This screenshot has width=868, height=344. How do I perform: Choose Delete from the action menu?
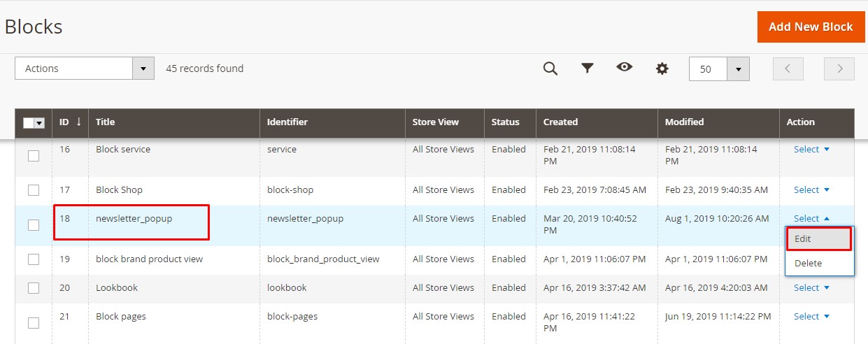click(808, 263)
